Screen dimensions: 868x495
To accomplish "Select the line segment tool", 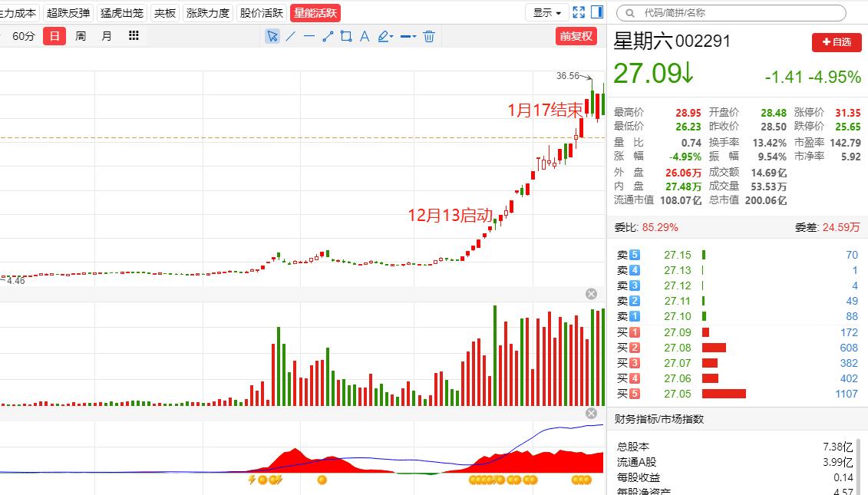I will click(328, 36).
